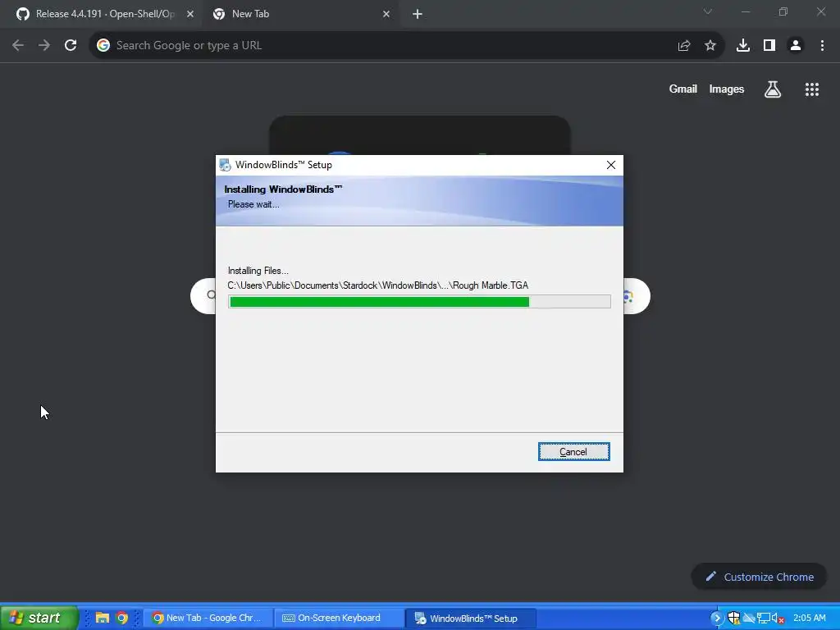The width and height of the screenshot is (840, 630).
Task: Go forward in Chrome
Action: [44, 46]
